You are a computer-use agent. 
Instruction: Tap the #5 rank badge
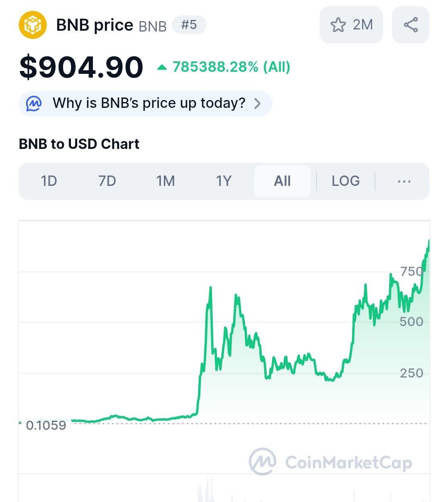tap(189, 25)
